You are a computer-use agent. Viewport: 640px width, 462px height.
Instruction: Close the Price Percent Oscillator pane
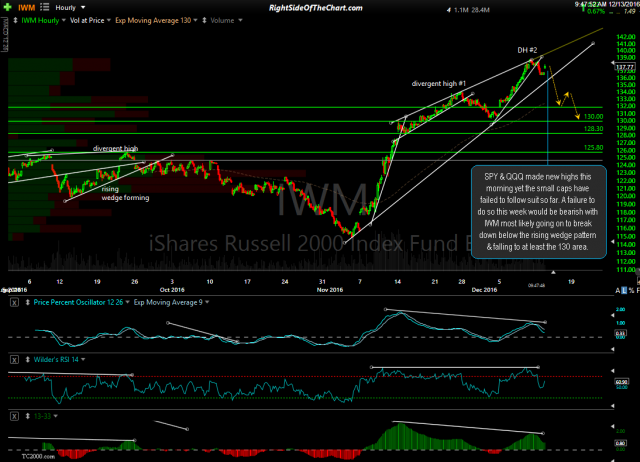coord(14,302)
